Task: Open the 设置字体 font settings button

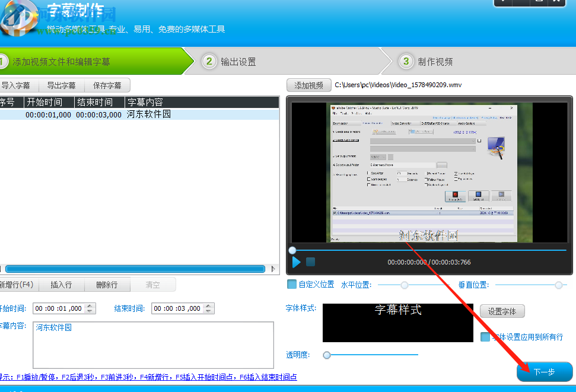Action: point(502,311)
